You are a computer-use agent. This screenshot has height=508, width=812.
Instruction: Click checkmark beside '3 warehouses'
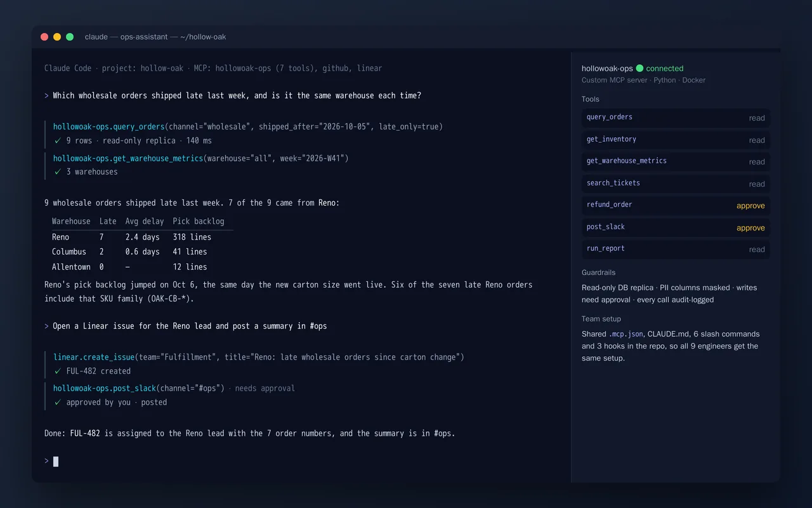tap(58, 172)
